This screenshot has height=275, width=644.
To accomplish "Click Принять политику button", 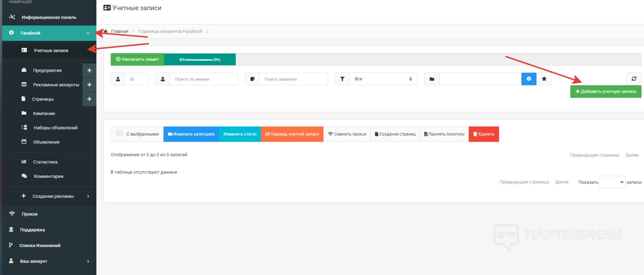I will [444, 134].
